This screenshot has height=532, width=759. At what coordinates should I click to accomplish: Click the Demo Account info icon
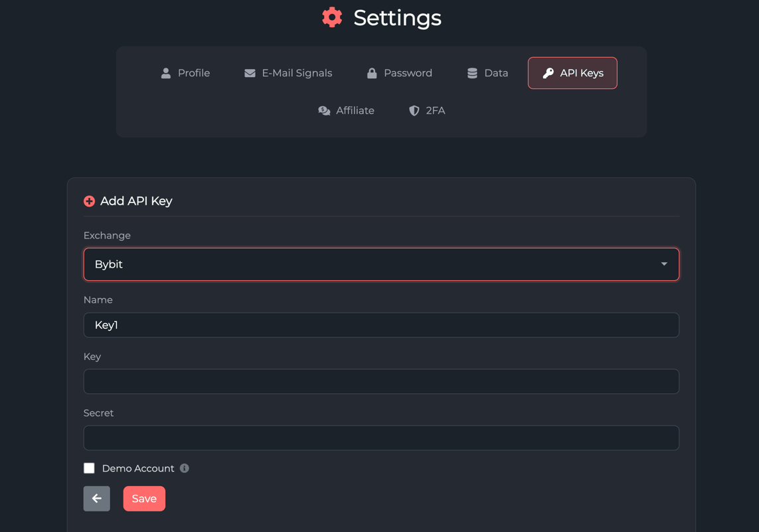pyautogui.click(x=185, y=468)
